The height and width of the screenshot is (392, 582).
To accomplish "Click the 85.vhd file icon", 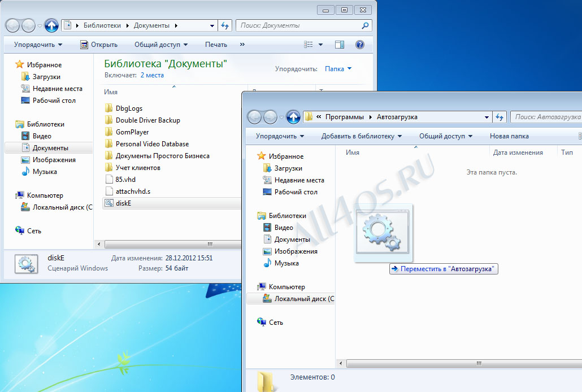I will pos(108,179).
